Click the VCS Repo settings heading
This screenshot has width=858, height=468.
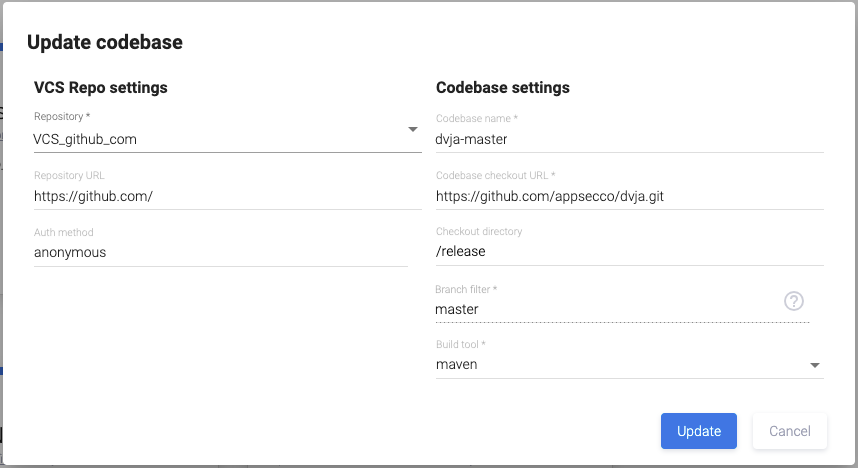tap(101, 87)
